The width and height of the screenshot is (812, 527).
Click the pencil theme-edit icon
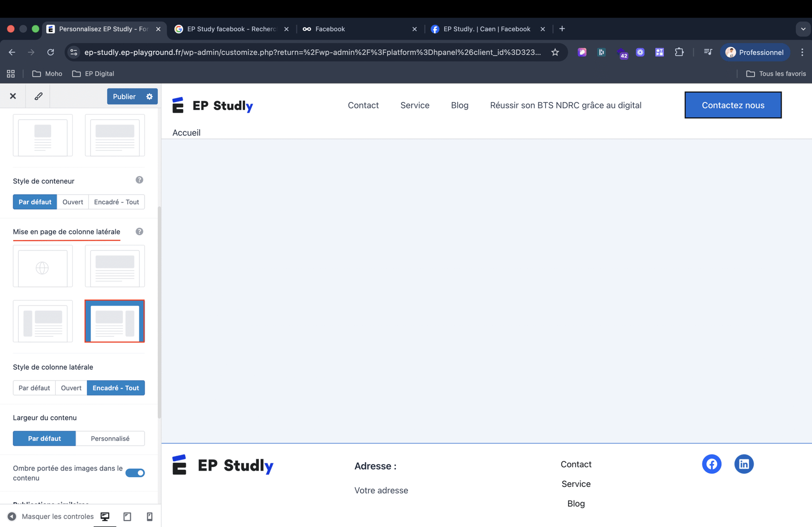coord(38,96)
